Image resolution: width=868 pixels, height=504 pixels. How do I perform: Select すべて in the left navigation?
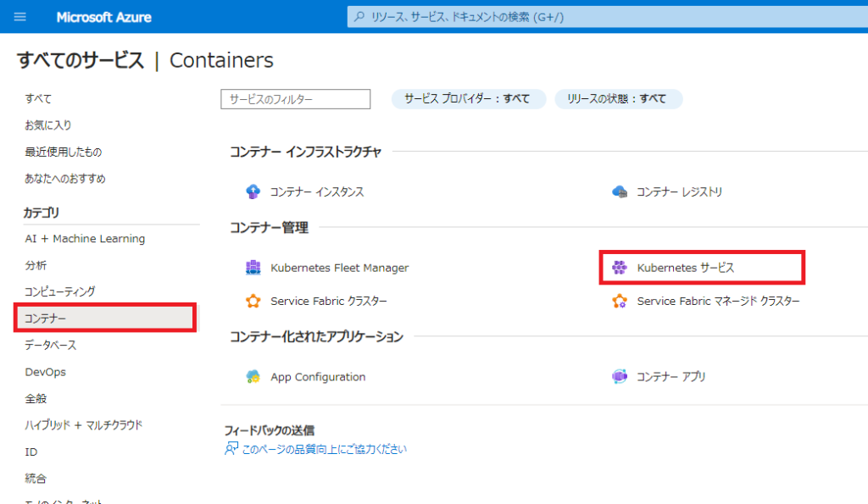click(x=38, y=98)
